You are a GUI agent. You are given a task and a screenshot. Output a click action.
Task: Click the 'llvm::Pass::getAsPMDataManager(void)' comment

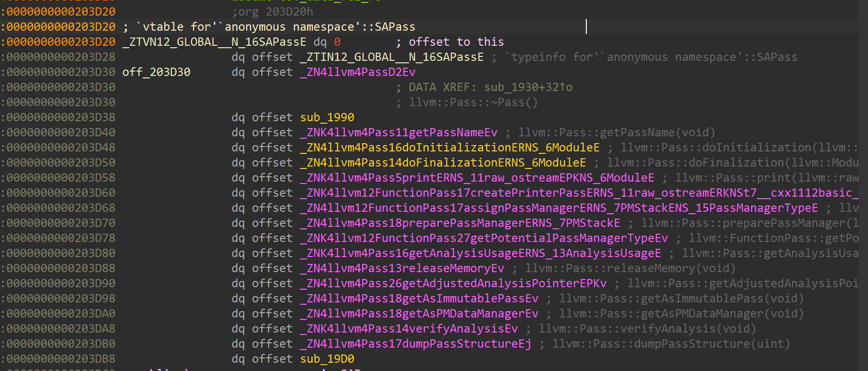pyautogui.click(x=681, y=314)
